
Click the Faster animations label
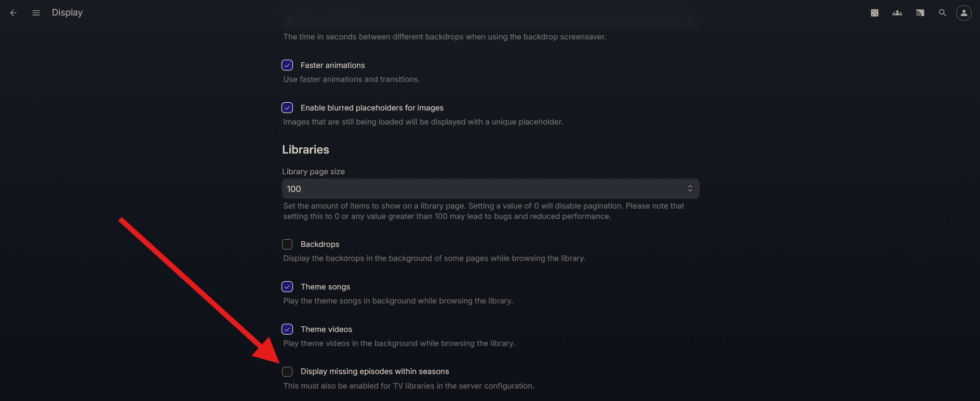coord(333,65)
